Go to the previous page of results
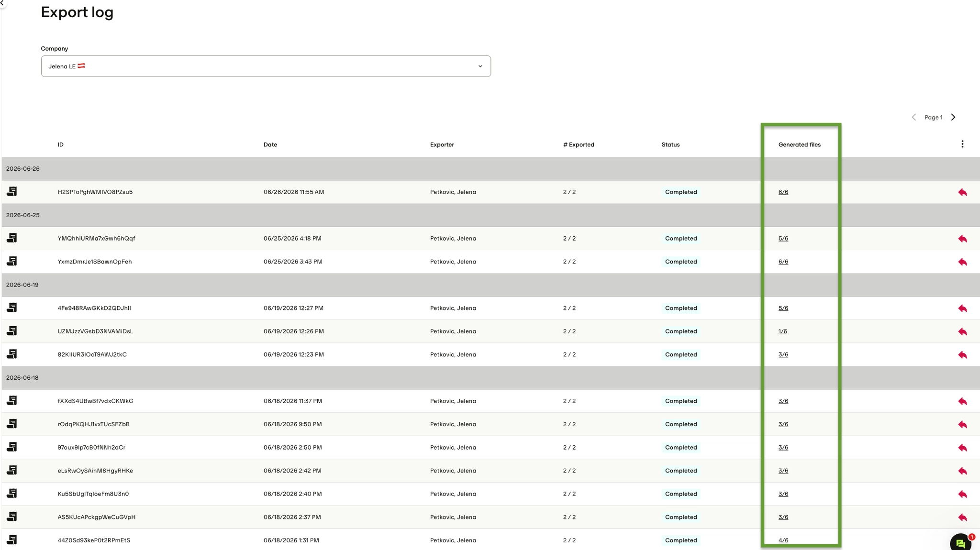 coord(913,117)
